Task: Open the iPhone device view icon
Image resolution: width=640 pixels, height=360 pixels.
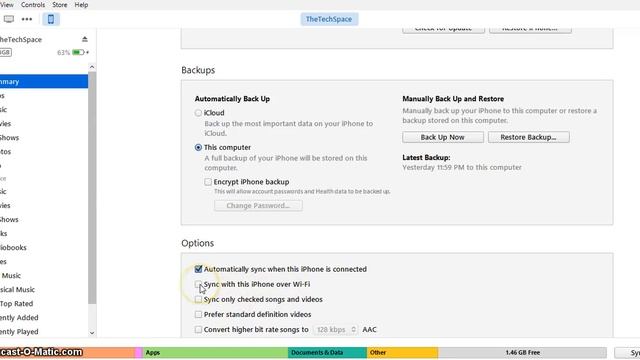Action: click(x=51, y=19)
